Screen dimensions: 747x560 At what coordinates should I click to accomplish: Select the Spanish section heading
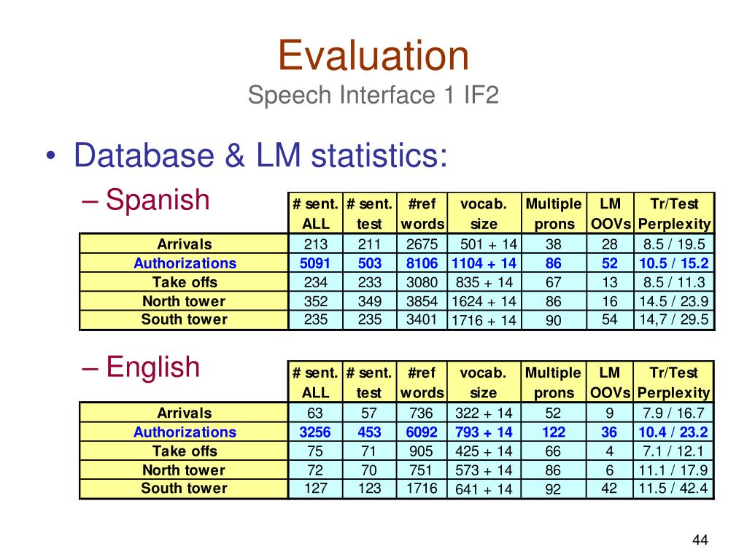click(x=158, y=199)
